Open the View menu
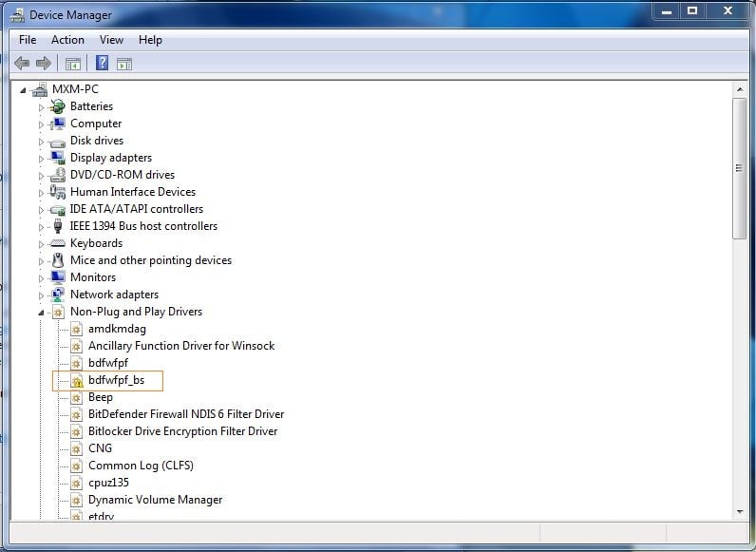 click(111, 40)
